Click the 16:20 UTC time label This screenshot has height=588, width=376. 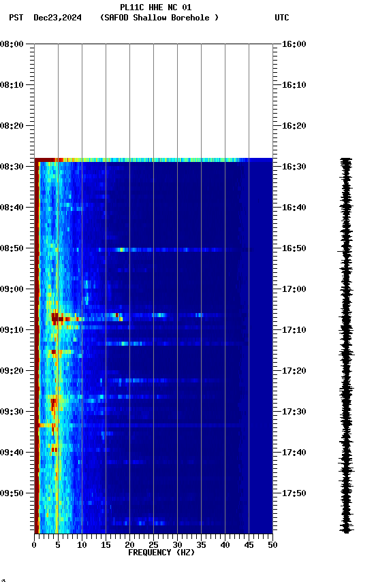pyautogui.click(x=294, y=126)
